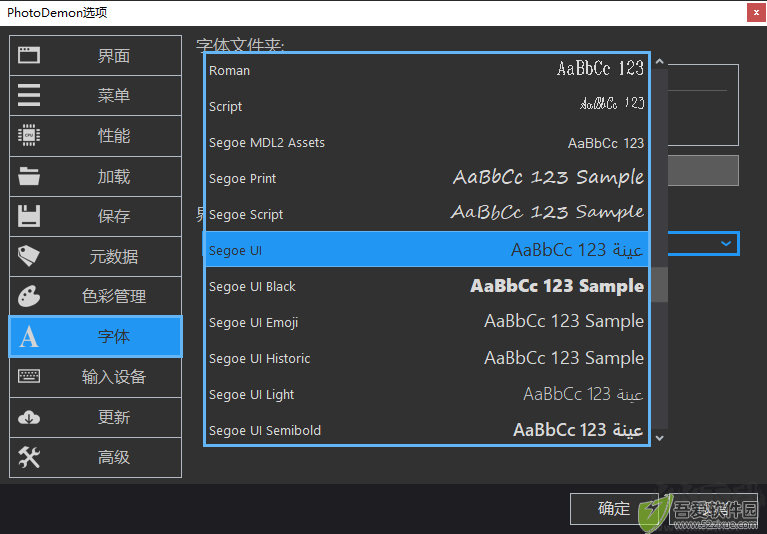Open the 加载 settings tab
767x534 pixels.
pos(95,176)
